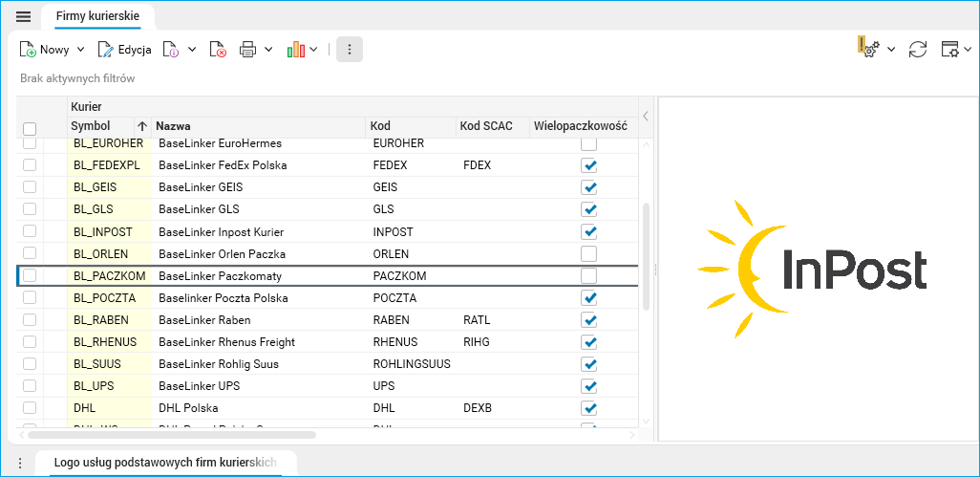Collapse the side panel chevron arrow
The image size is (980, 477).
click(646, 116)
